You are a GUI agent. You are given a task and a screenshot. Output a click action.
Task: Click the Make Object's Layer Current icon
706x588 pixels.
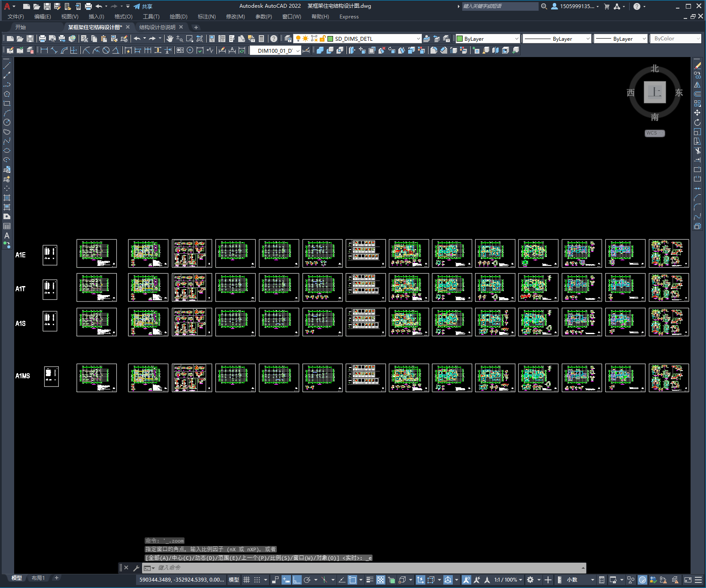click(427, 39)
